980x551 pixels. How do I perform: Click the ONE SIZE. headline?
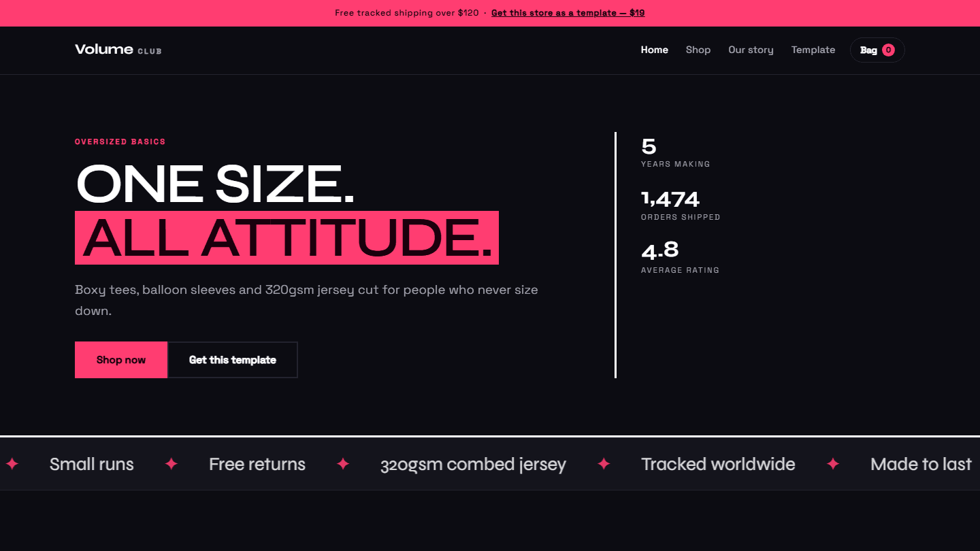(215, 184)
